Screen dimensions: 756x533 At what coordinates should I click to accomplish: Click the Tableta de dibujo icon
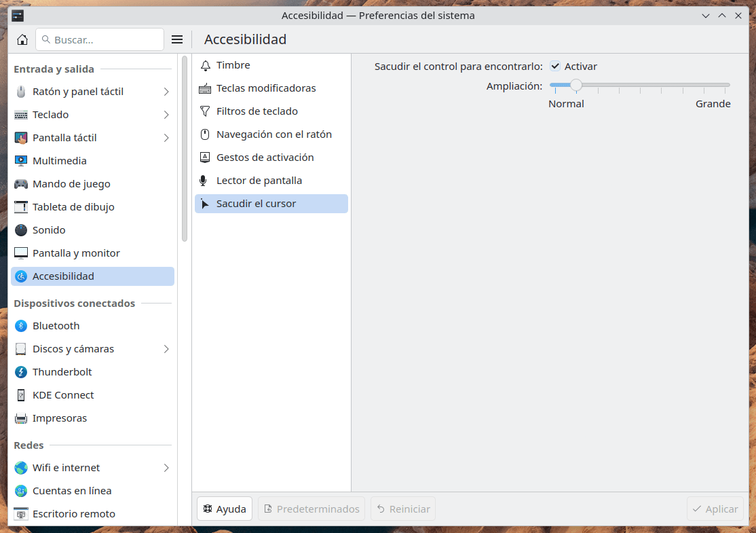tap(21, 207)
